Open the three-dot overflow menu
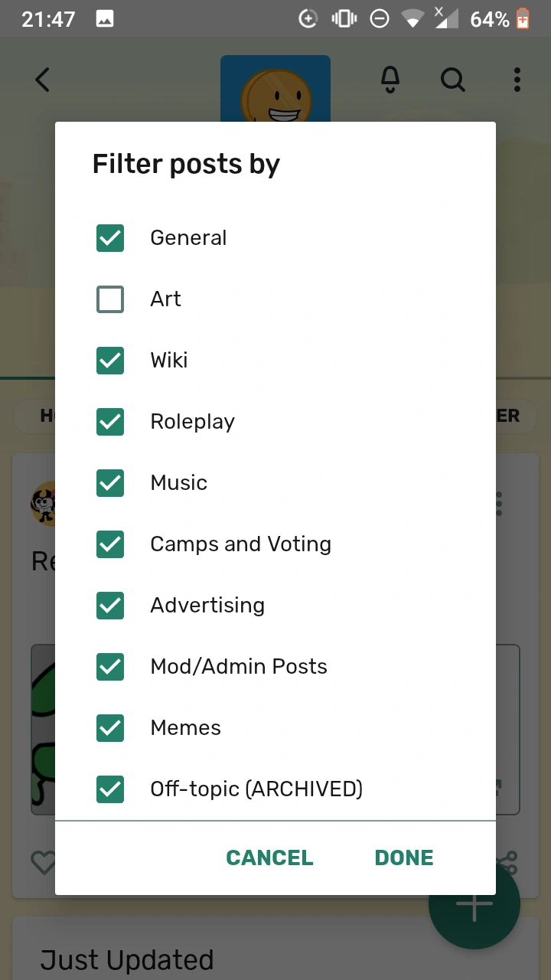551x980 pixels. (x=517, y=79)
